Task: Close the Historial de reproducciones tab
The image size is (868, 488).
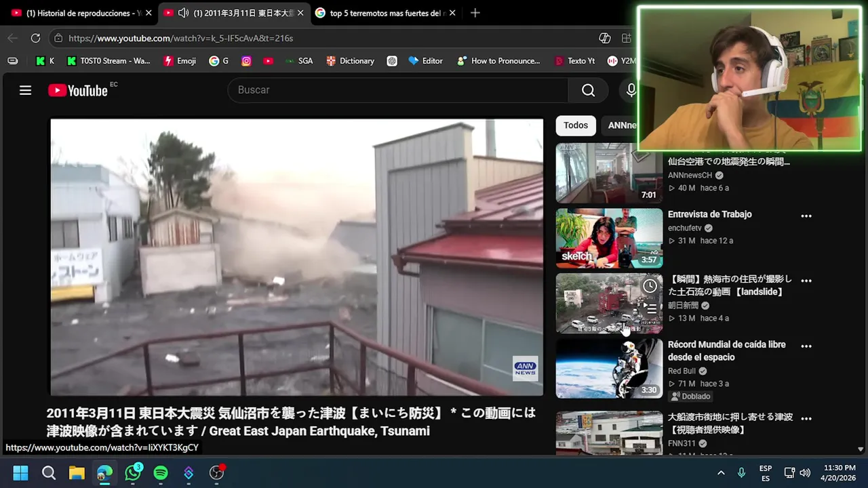Action: tap(149, 13)
